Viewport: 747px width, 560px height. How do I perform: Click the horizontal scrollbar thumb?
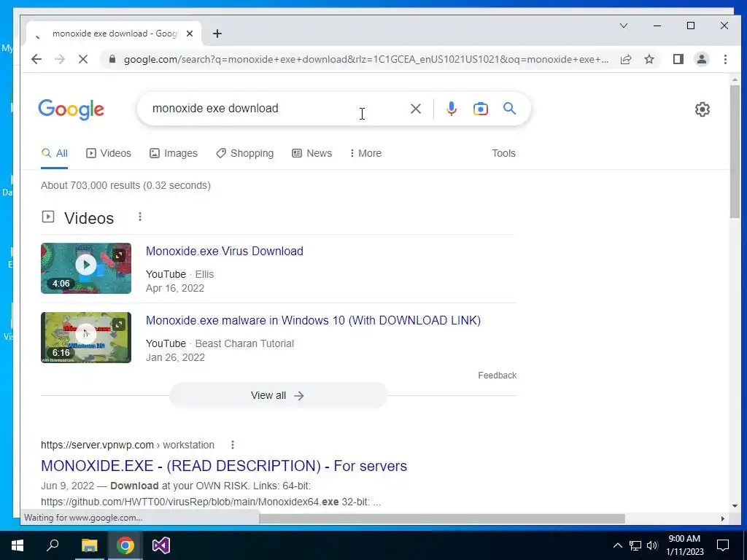click(441, 518)
